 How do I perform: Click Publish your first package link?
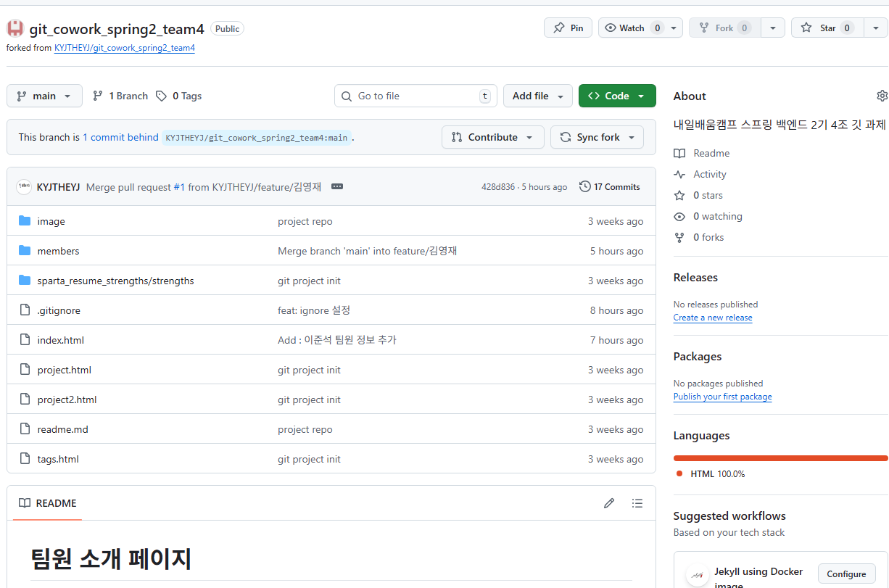click(722, 397)
